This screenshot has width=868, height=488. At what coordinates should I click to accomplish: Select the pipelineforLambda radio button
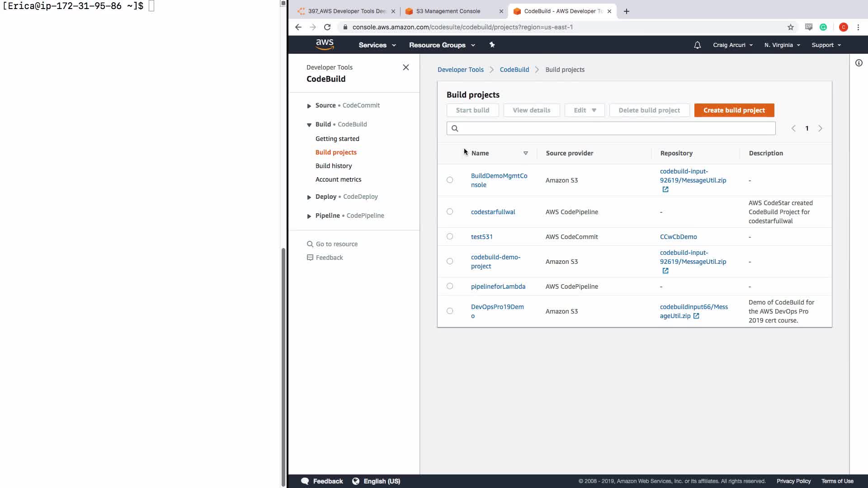pos(449,286)
